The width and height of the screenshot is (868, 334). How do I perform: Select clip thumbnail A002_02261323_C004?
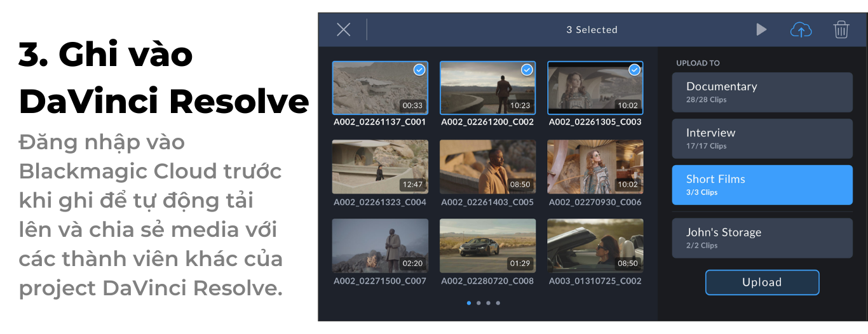click(x=380, y=167)
